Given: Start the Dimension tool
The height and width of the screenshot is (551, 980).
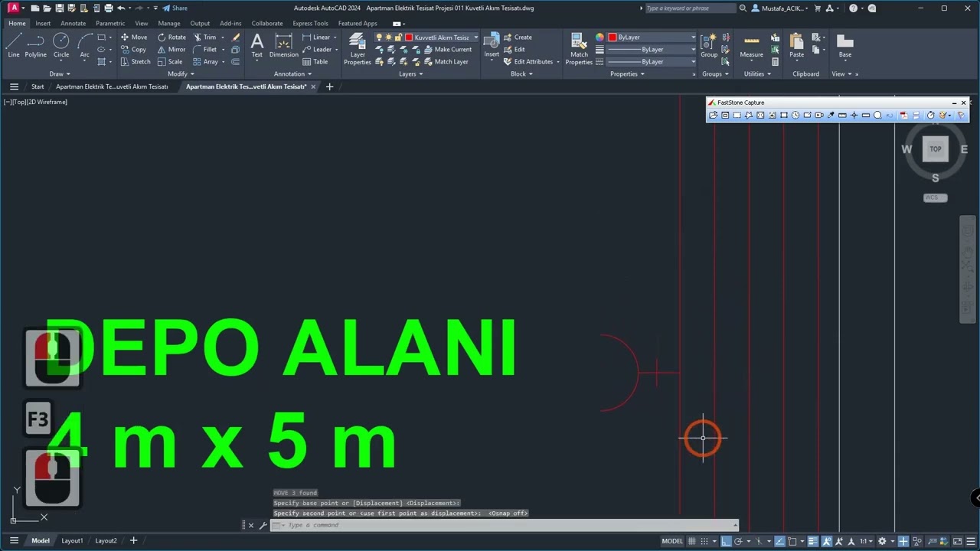Looking at the screenshot, I should pos(284,44).
